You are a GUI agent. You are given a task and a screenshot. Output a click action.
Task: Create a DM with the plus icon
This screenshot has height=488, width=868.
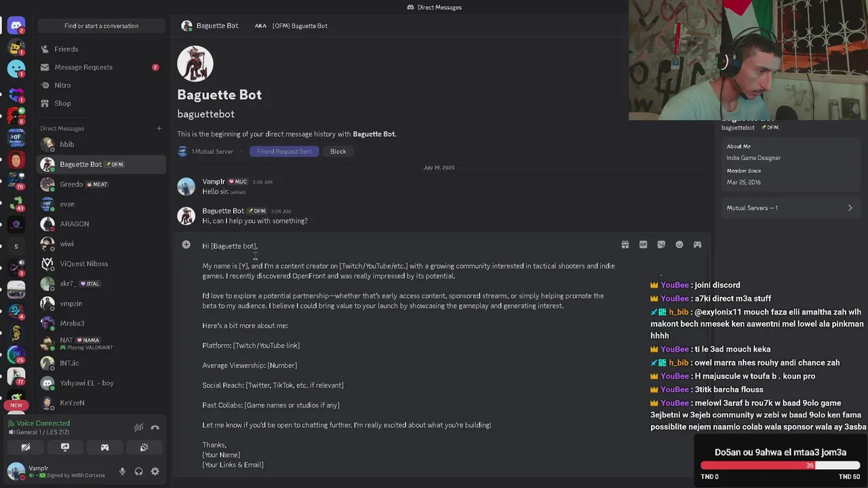point(159,128)
